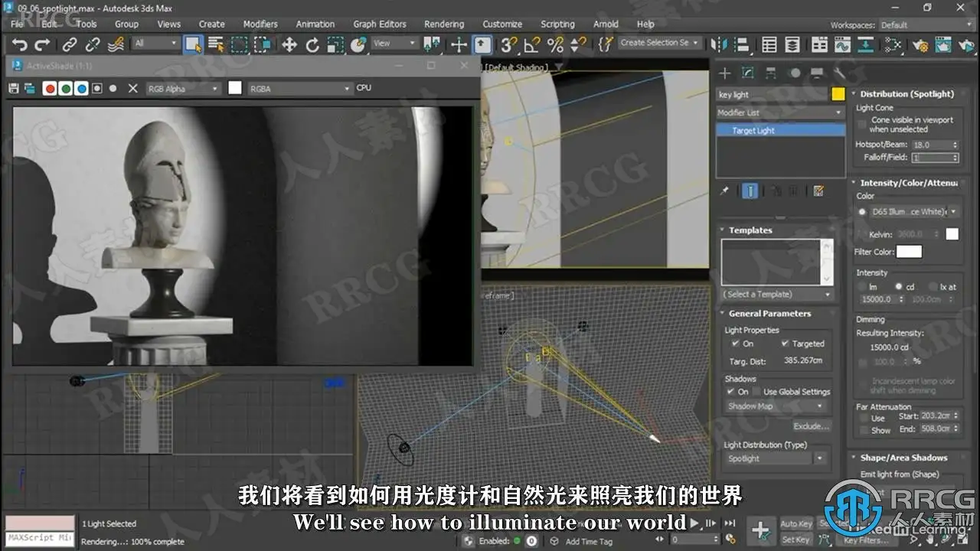Open the Graph Editors menu
Viewport: 980px width, 551px height.
tap(380, 24)
